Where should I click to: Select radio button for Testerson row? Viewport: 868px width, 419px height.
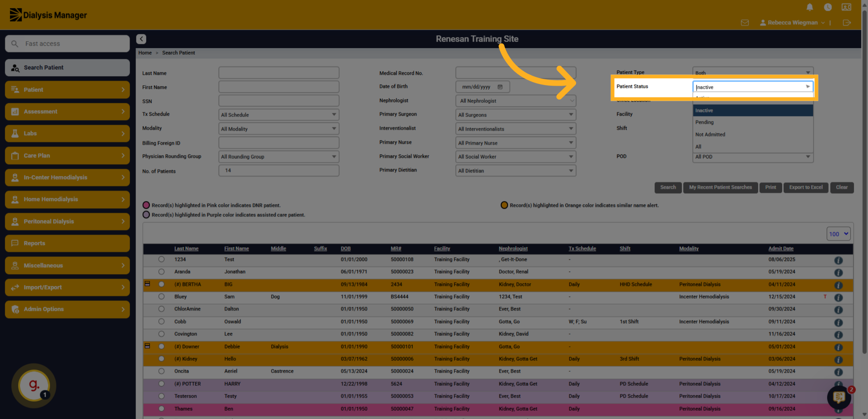coord(161,396)
